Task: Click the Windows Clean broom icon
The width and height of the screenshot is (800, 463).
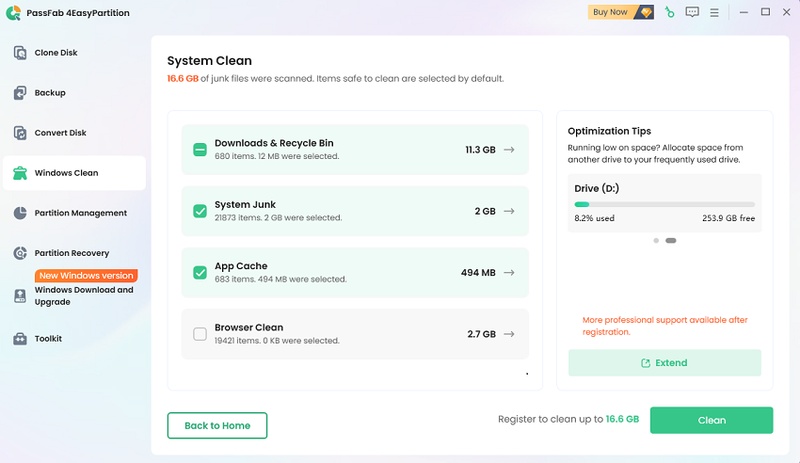Action: 20,173
